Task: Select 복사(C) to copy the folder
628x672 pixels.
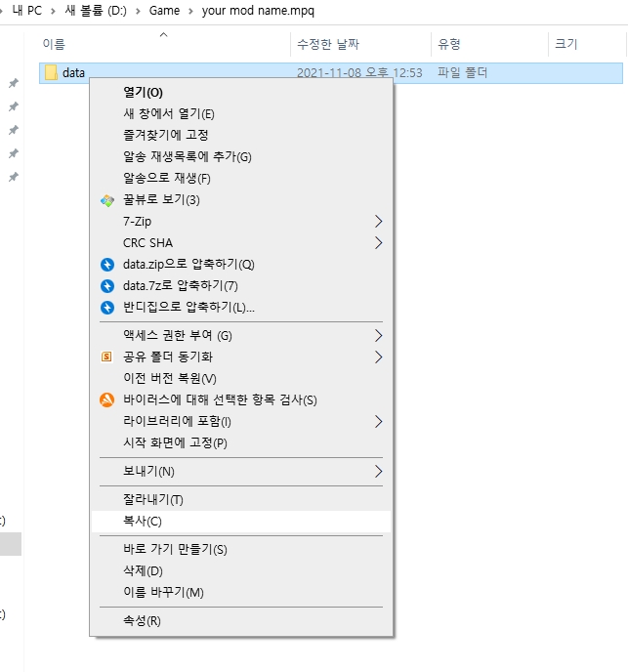Action: [x=241, y=522]
